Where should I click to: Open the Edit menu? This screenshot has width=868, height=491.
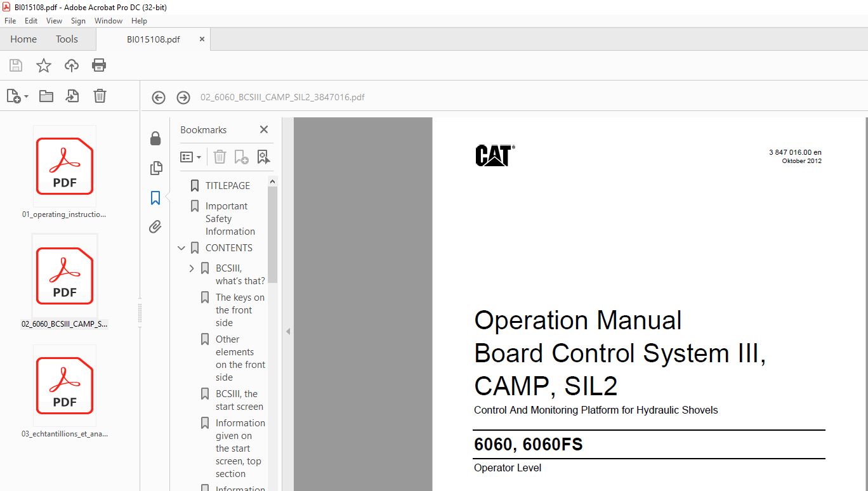pyautogui.click(x=31, y=21)
